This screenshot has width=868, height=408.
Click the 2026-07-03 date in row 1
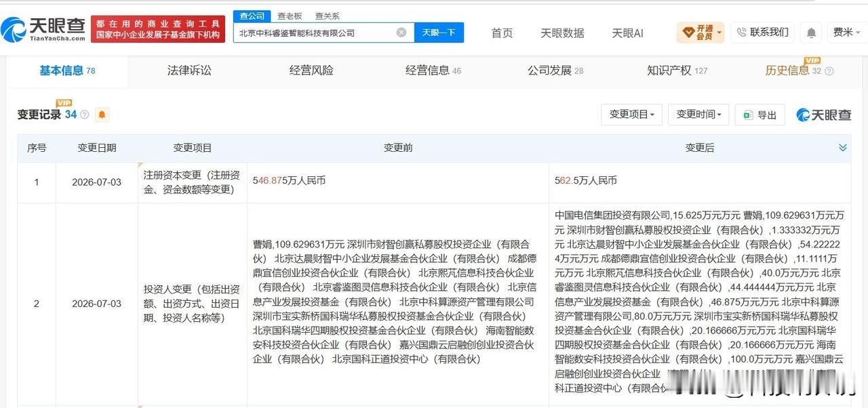click(96, 182)
